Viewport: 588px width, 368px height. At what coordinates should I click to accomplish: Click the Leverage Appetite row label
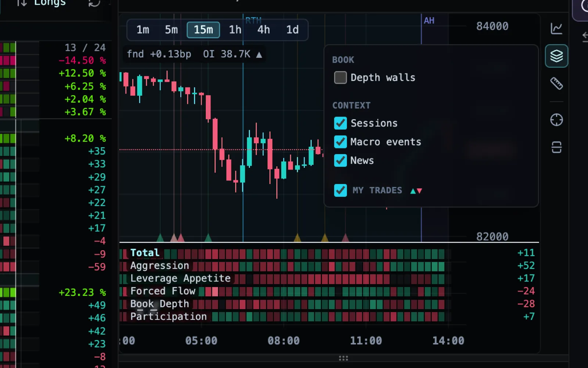pyautogui.click(x=180, y=278)
